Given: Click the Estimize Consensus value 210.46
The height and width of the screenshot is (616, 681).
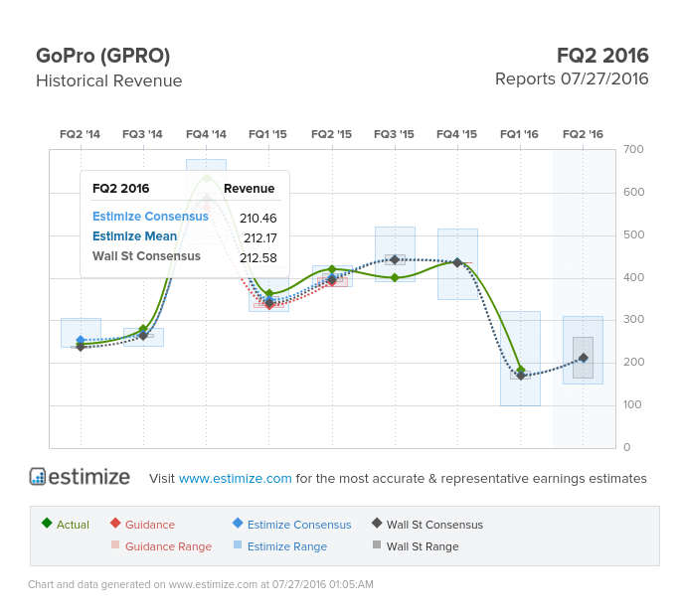Looking at the screenshot, I should [x=257, y=218].
